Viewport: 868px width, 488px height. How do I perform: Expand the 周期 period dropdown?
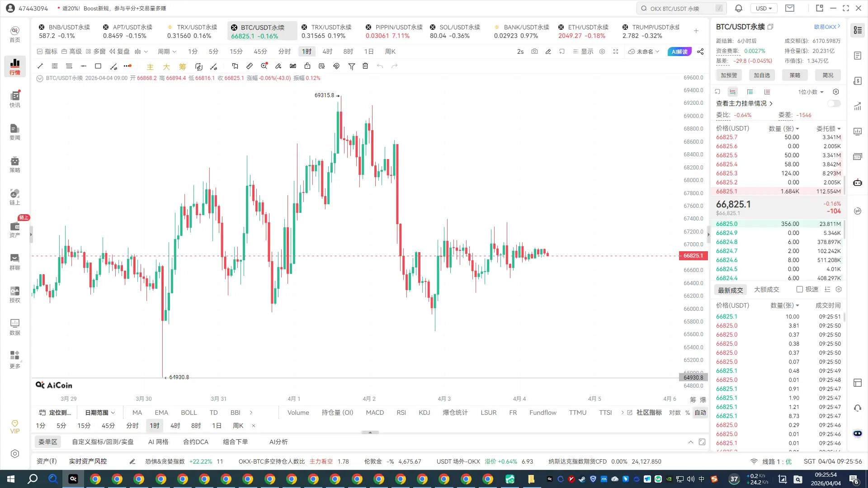pyautogui.click(x=167, y=52)
